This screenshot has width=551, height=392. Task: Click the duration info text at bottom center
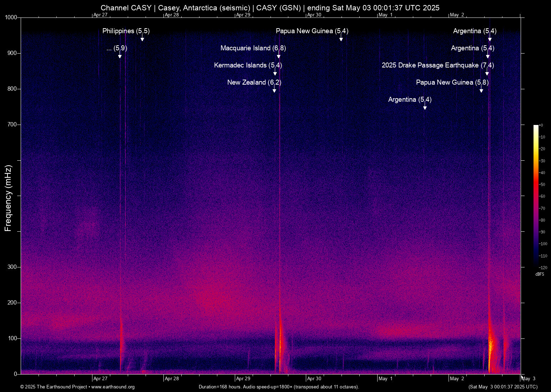pyautogui.click(x=279, y=387)
